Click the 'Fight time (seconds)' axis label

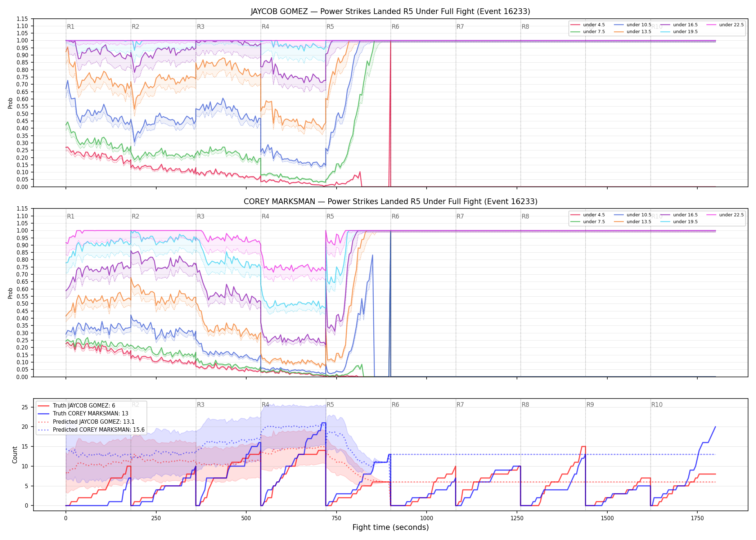coord(391,527)
